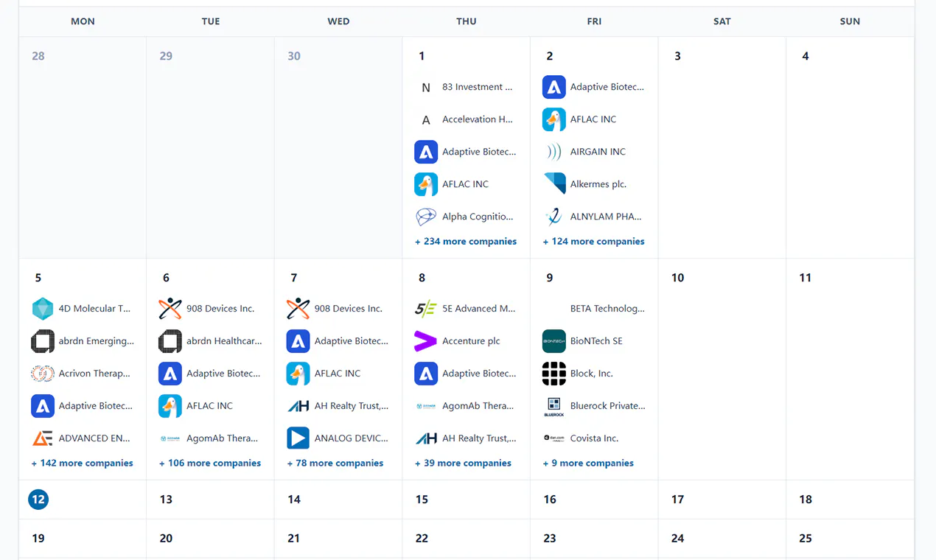
Task: Click the abrdn Healthcar... logo icon
Action: [170, 341]
